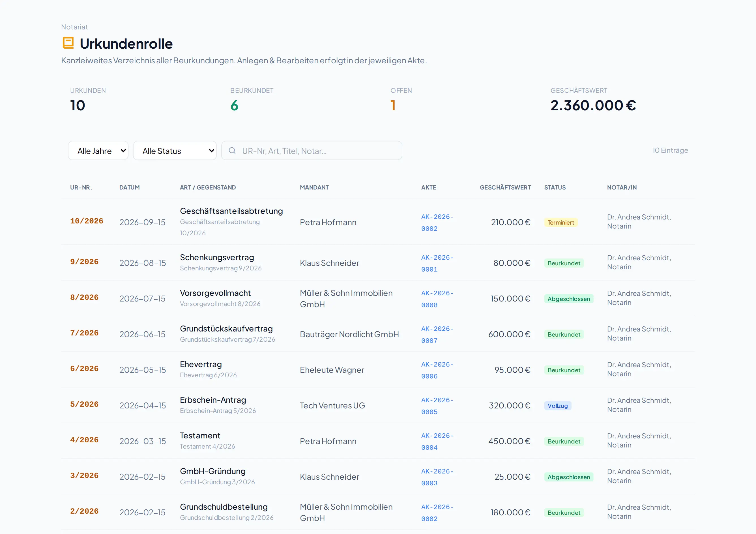
Task: Select UR-Nr. 7/2026
Action: (x=84, y=333)
